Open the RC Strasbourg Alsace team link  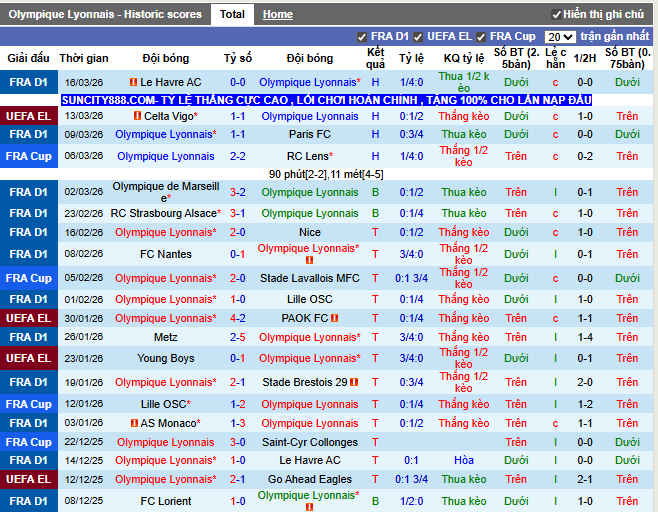[x=163, y=213]
